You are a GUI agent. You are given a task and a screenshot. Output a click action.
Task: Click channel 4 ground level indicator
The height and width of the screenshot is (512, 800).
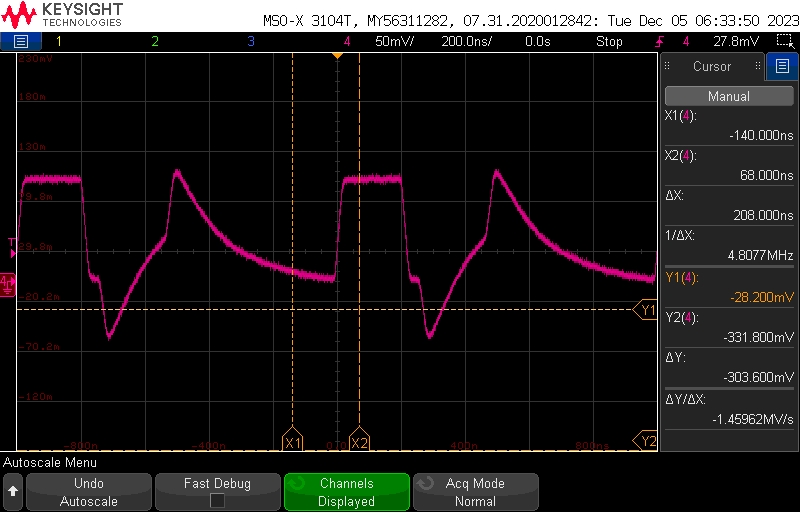tap(7, 283)
